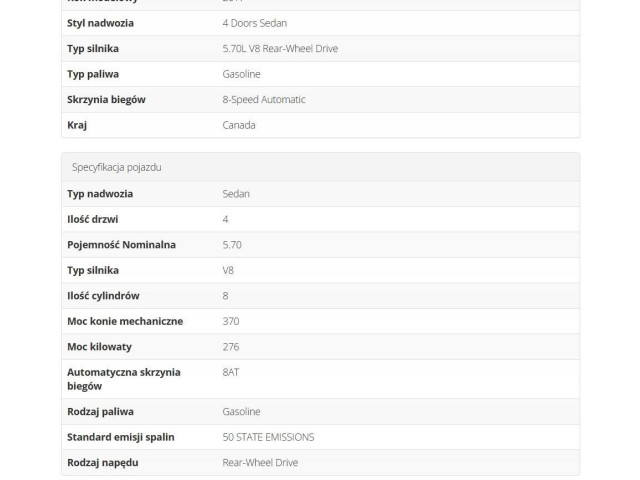Click the "5.70L V8 Rear-Wheel Drive" value
This screenshot has width=640, height=480.
280,48
